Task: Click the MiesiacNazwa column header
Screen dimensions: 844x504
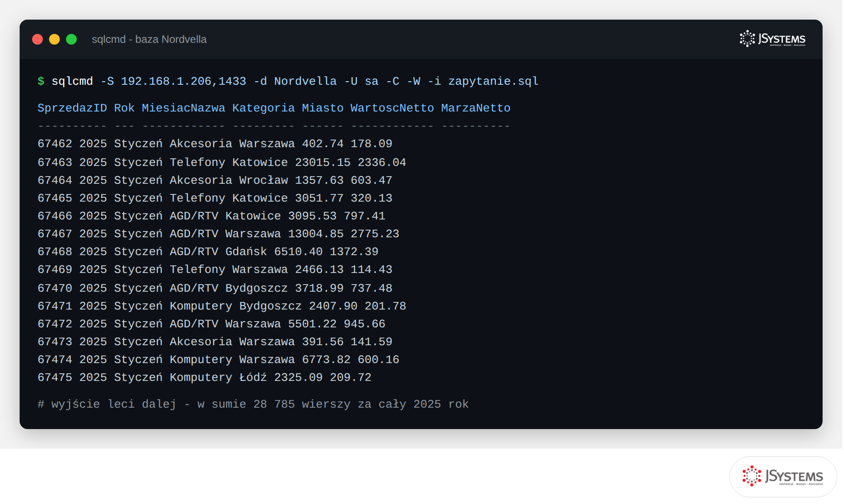Action: pyautogui.click(x=183, y=108)
